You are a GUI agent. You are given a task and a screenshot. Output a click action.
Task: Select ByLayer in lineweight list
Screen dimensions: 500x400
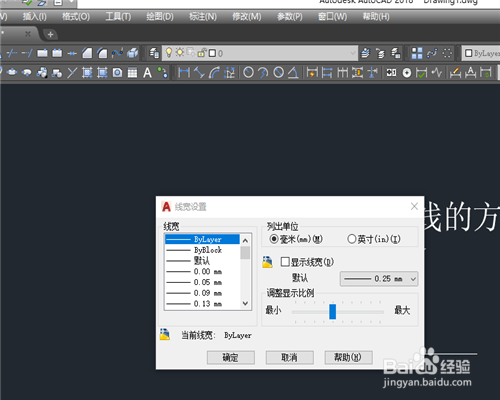point(202,239)
